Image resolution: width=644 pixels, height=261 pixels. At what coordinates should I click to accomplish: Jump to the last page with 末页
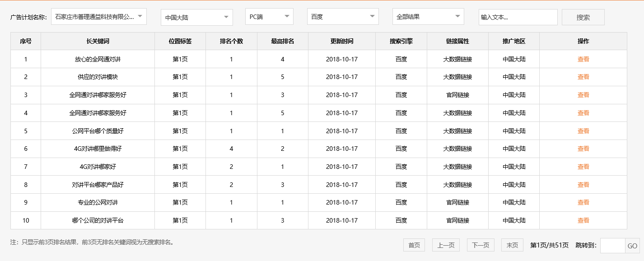click(x=512, y=245)
